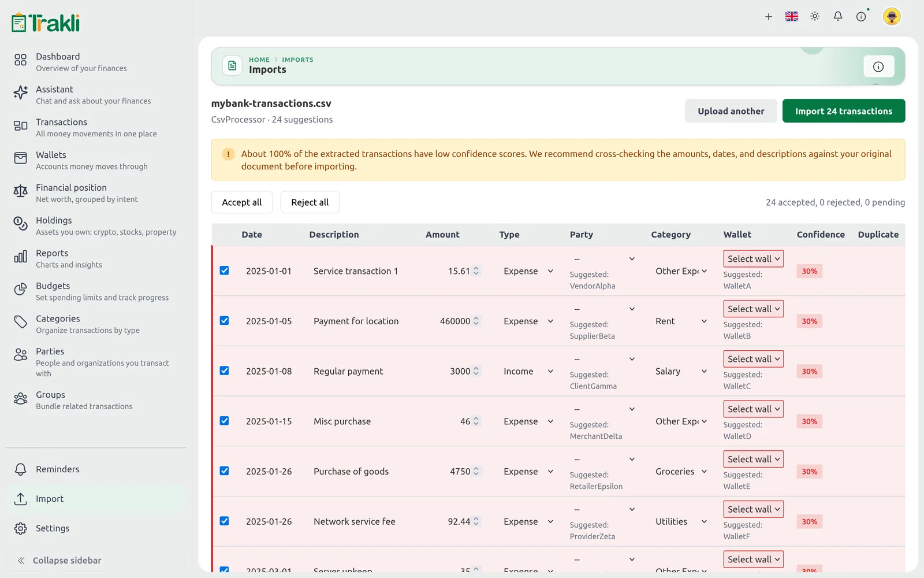Click the Holdings coins icon

click(x=20, y=224)
